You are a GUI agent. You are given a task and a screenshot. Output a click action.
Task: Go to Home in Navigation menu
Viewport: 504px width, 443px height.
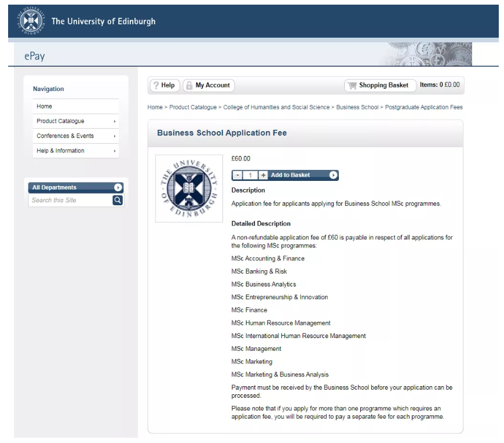click(76, 106)
